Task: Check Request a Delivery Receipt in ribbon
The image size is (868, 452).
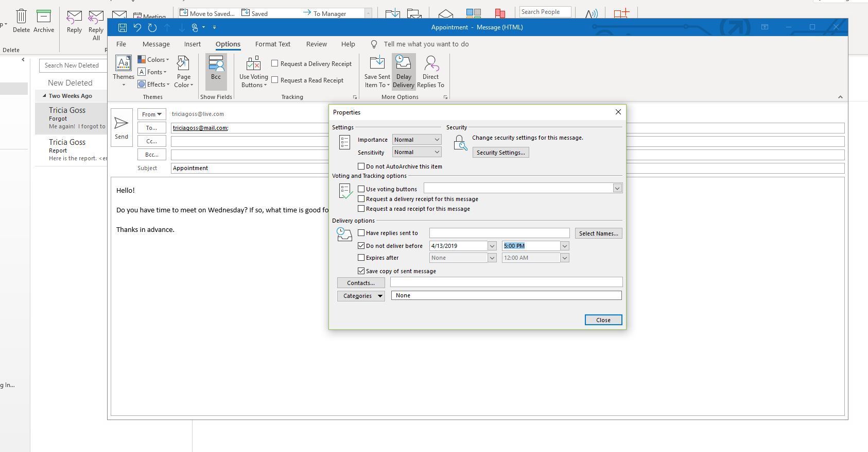Action: 275,63
